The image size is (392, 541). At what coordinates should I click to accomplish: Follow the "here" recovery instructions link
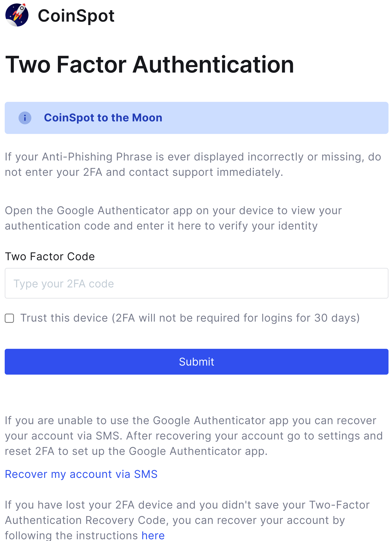pyautogui.click(x=153, y=535)
